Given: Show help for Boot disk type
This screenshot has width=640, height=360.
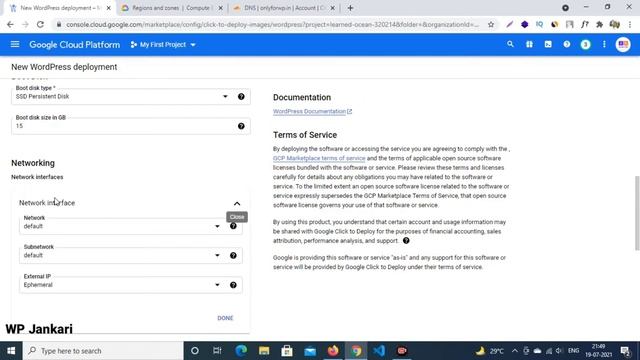Looking at the screenshot, I should pos(241,96).
